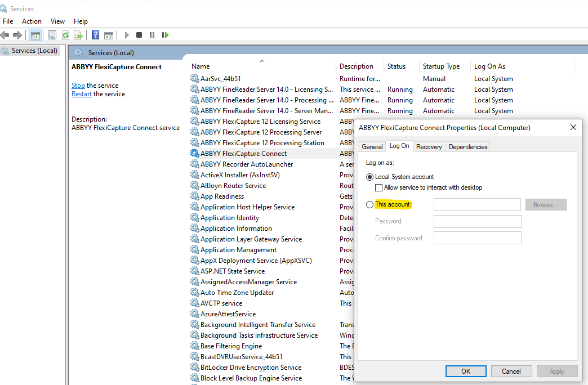Enable Allow service to interact with desktop
Image resolution: width=588 pixels, height=385 pixels.
378,187
